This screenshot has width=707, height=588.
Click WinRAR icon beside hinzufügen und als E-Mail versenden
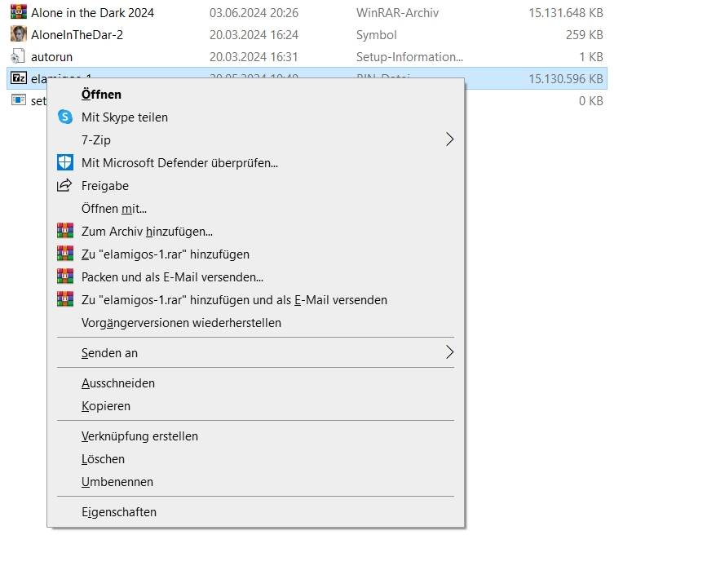point(65,299)
